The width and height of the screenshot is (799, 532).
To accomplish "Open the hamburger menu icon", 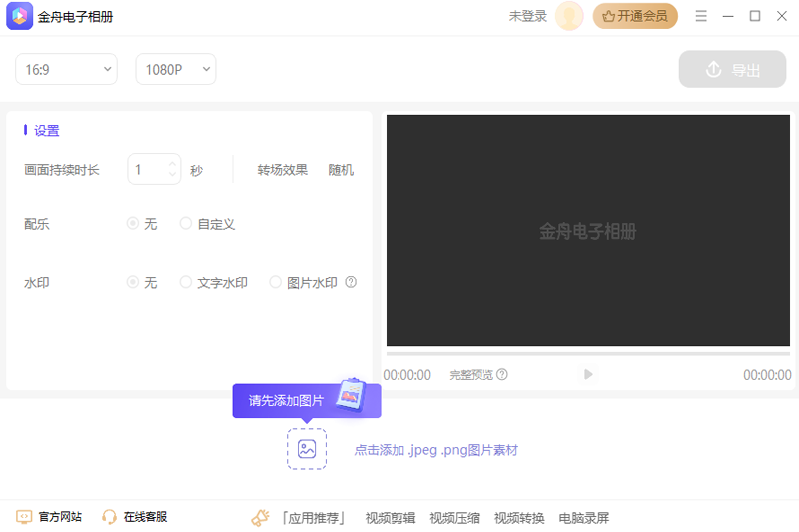I will 701,16.
